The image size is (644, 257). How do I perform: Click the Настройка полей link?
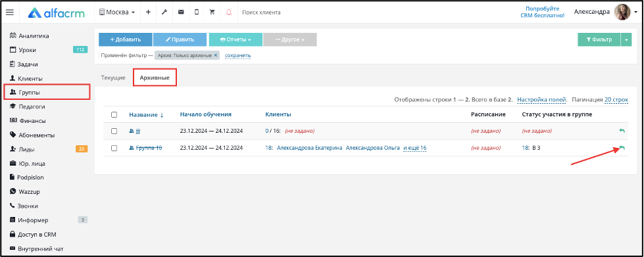tap(542, 100)
